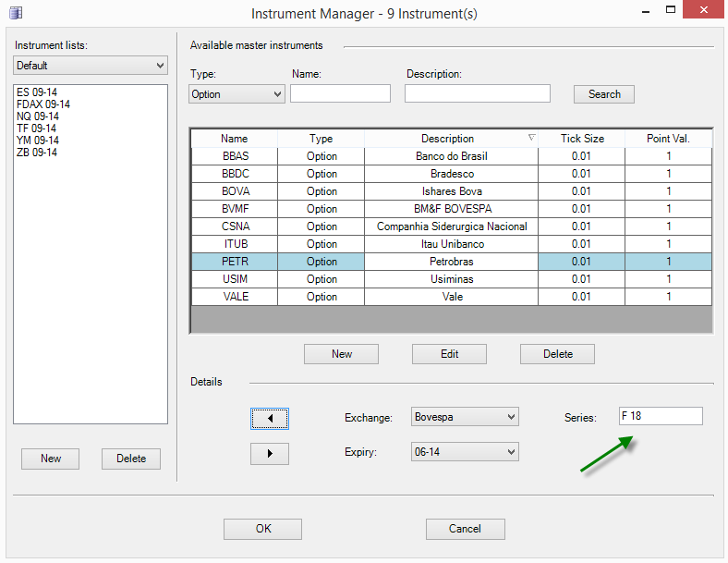Close the Instrument Manager window
The width and height of the screenshot is (728, 563).
(703, 10)
